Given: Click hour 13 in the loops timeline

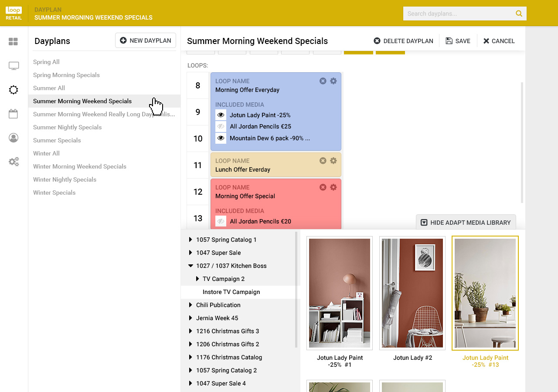Looking at the screenshot, I should tap(198, 218).
